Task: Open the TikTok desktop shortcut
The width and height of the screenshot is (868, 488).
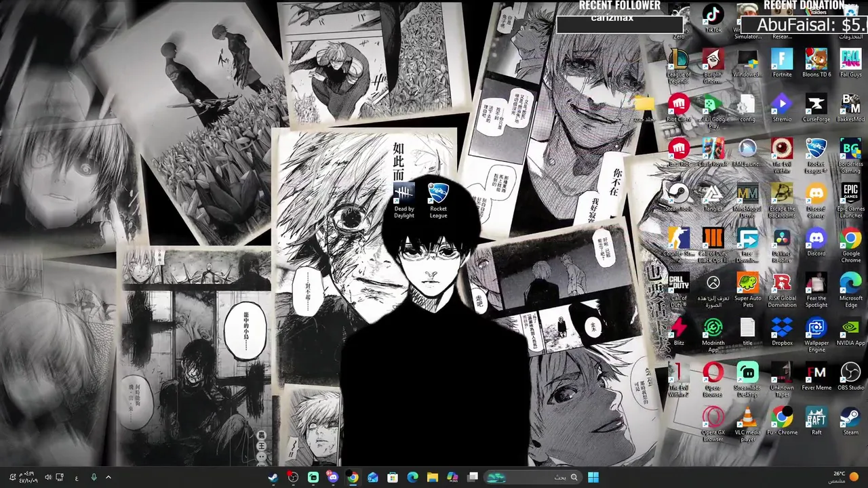Action: pyautogui.click(x=713, y=19)
